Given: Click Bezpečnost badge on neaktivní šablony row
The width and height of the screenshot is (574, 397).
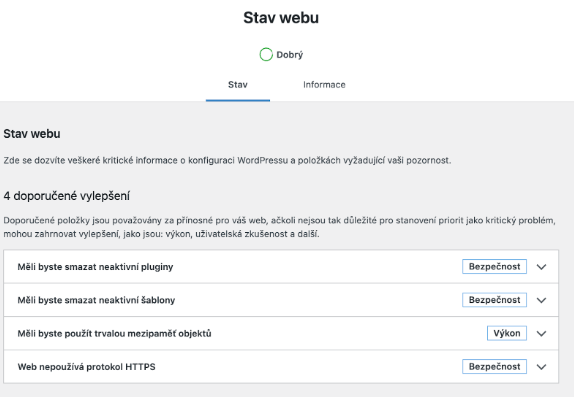Looking at the screenshot, I should (x=494, y=300).
